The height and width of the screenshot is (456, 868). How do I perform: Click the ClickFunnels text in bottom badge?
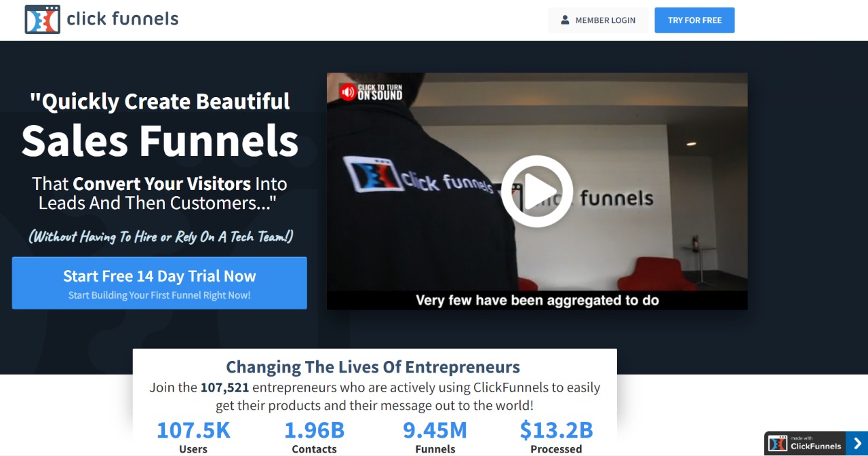816,446
